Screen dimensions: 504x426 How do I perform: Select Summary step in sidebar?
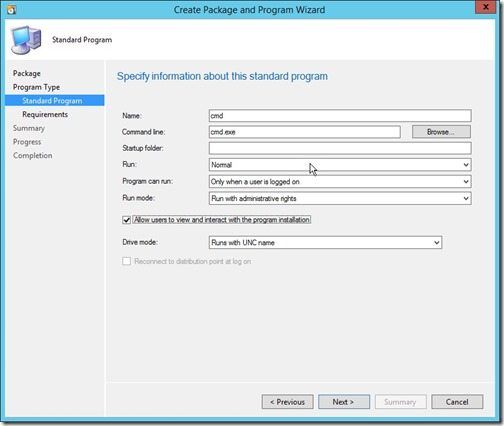click(x=29, y=128)
